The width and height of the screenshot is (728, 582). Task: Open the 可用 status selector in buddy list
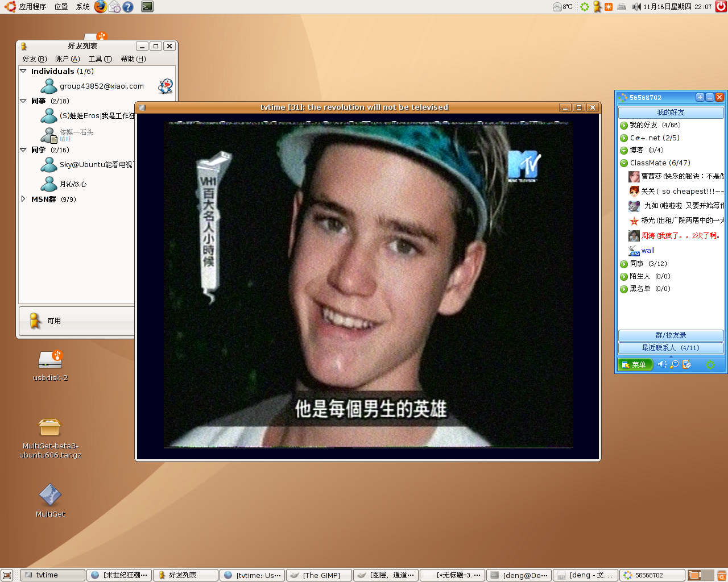pyautogui.click(x=77, y=321)
